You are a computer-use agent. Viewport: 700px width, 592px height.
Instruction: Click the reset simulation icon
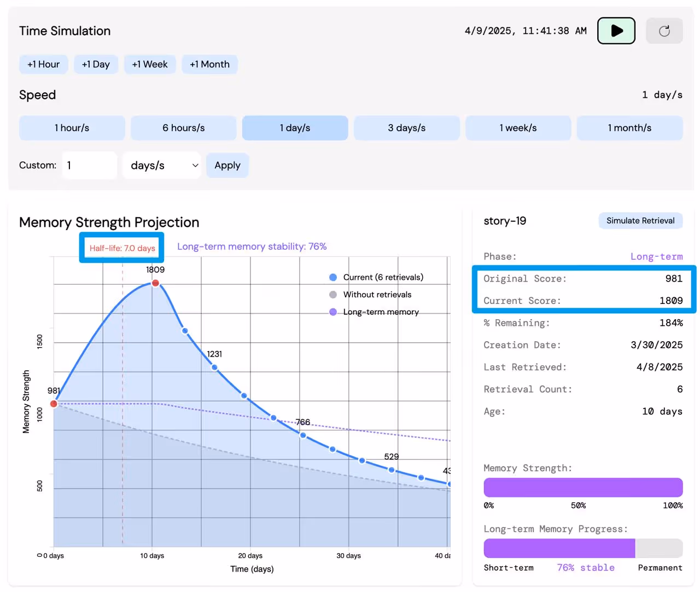(x=664, y=31)
